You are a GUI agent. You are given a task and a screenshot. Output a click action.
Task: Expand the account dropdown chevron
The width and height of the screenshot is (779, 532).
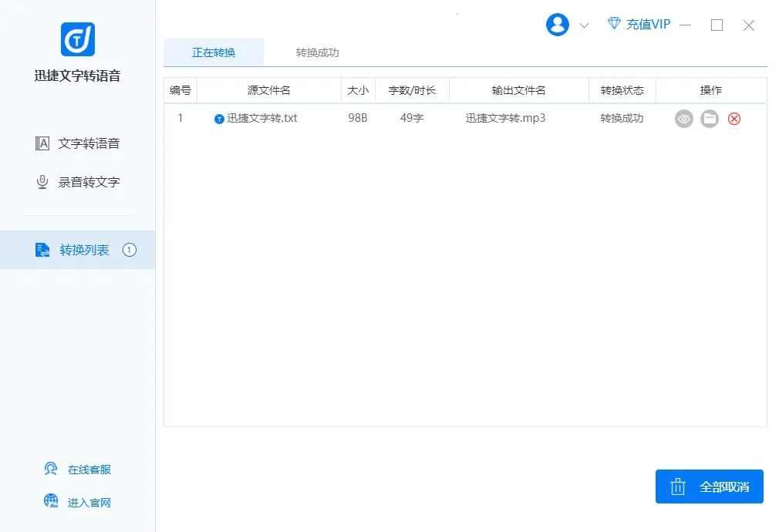point(584,25)
